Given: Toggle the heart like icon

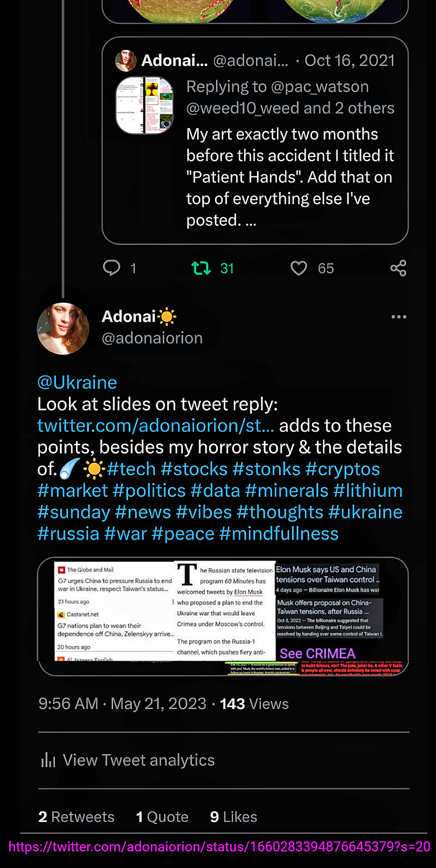Looking at the screenshot, I should [x=299, y=268].
